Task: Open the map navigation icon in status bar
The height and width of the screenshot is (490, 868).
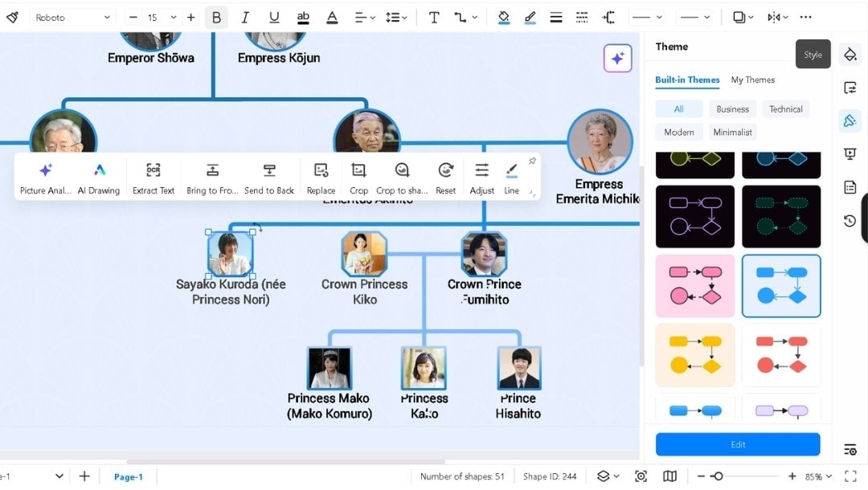Action: coord(670,476)
